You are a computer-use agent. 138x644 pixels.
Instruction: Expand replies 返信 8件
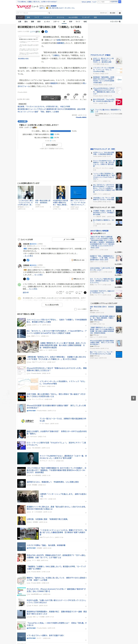tap(26, 292)
